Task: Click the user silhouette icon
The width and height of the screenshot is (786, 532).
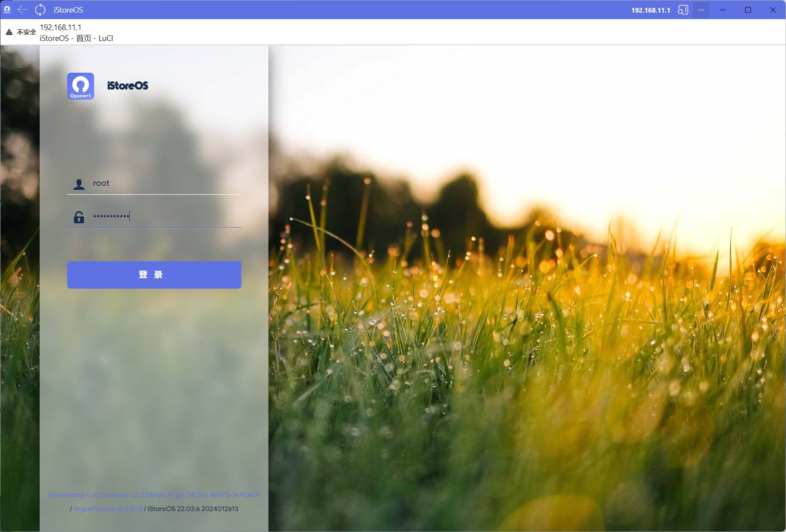Action: (x=79, y=184)
